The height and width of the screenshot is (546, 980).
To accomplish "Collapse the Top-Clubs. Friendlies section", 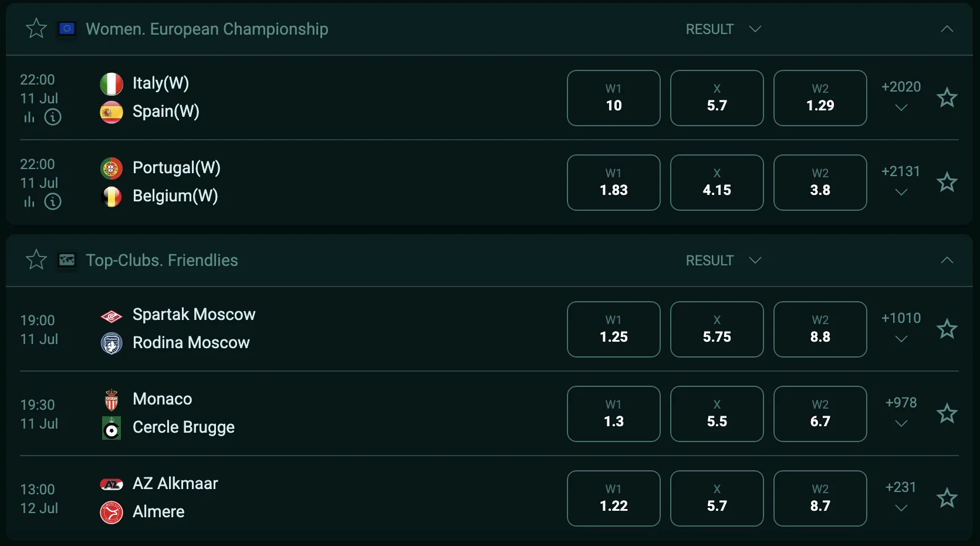I will pyautogui.click(x=947, y=260).
